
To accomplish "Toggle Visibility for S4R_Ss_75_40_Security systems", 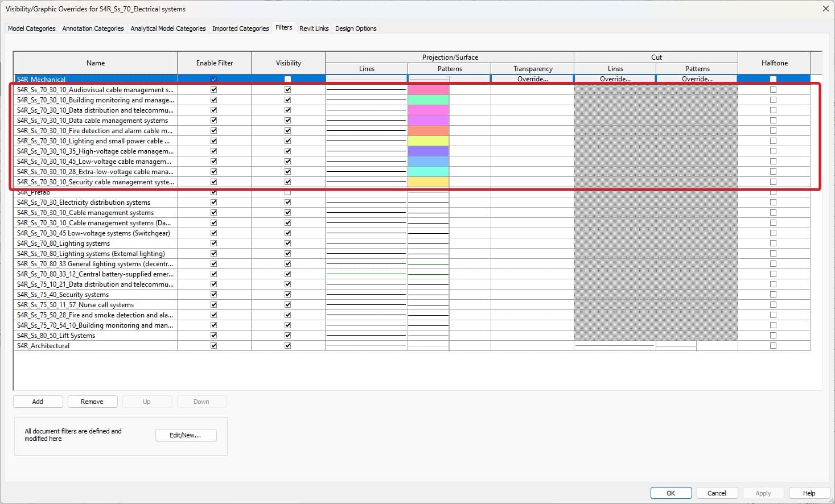I will (x=287, y=295).
